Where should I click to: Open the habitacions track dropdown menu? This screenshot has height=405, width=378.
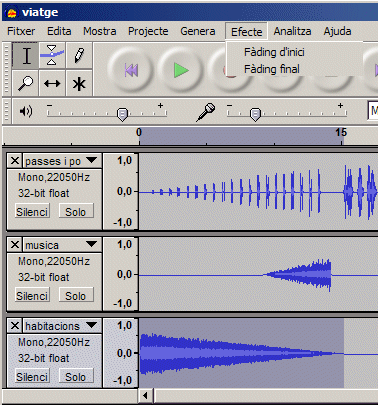tap(91, 325)
